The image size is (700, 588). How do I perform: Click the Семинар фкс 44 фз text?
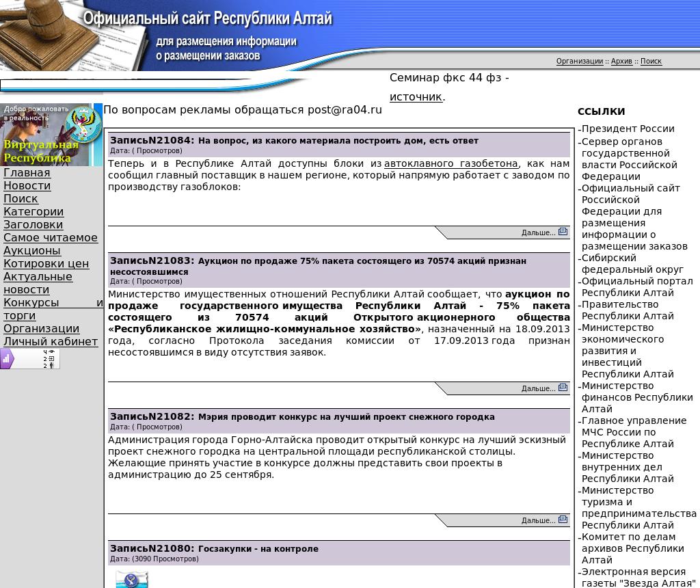point(449,77)
